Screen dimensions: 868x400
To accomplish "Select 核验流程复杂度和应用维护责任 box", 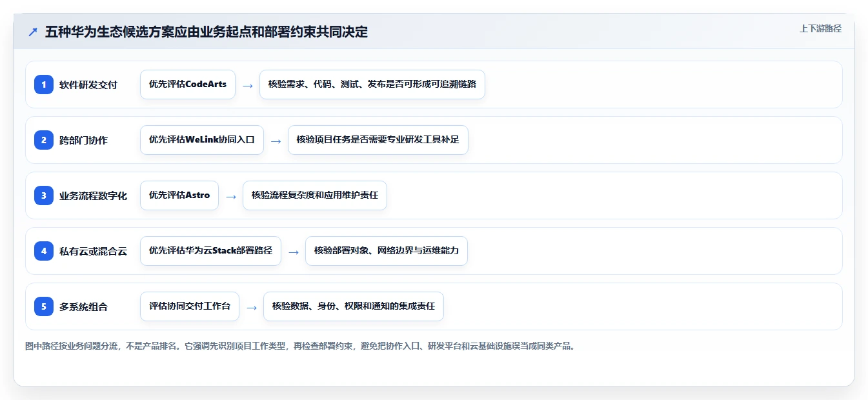I will pyautogui.click(x=315, y=195).
